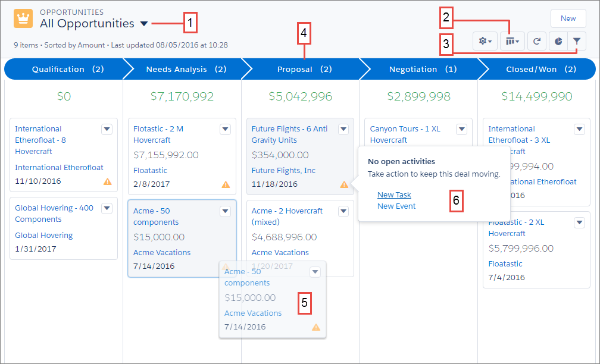The width and height of the screenshot is (600, 364).
Task: Open dropdown on Canyon Tours 1 XL card
Action: 461,129
